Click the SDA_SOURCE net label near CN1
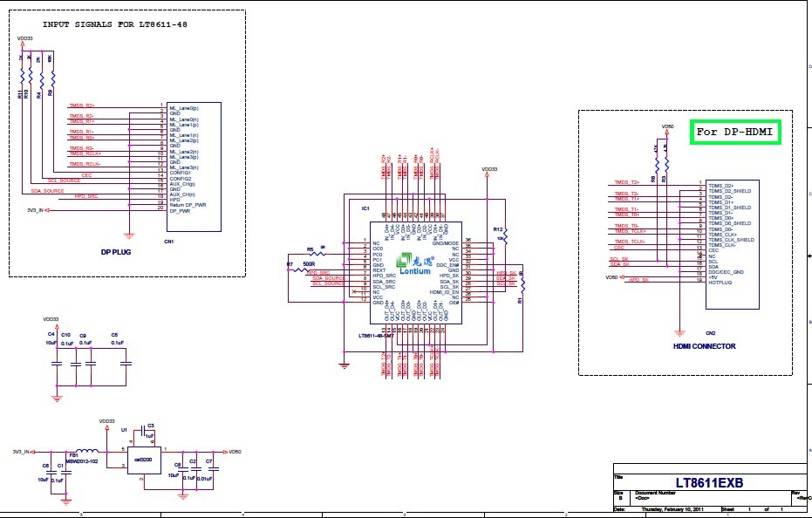Image resolution: width=812 pixels, height=518 pixels. [48, 190]
